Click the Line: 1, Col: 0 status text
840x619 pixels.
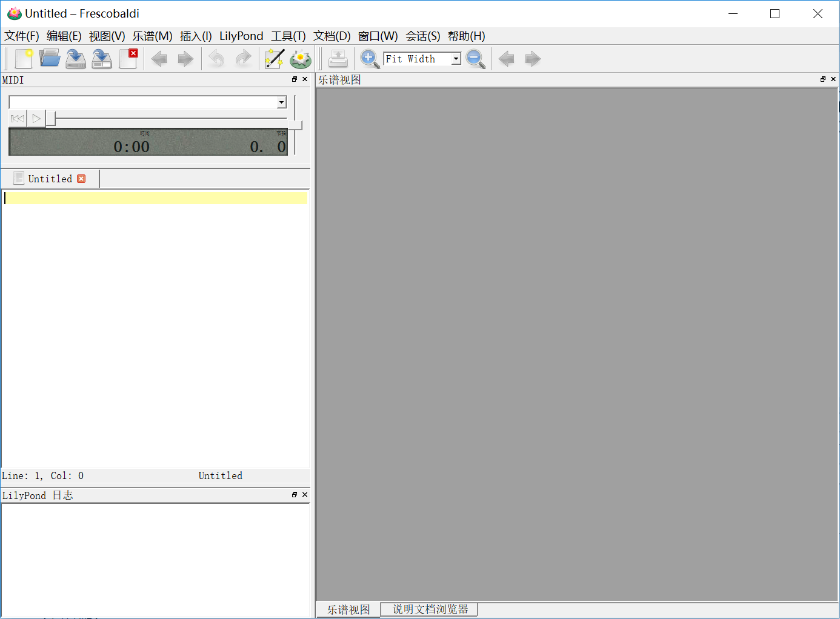tap(43, 476)
